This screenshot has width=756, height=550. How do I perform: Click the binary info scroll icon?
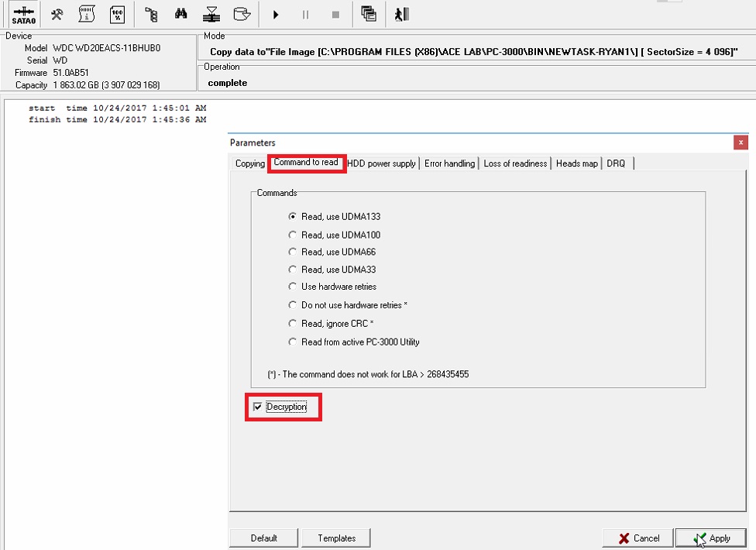click(x=87, y=15)
